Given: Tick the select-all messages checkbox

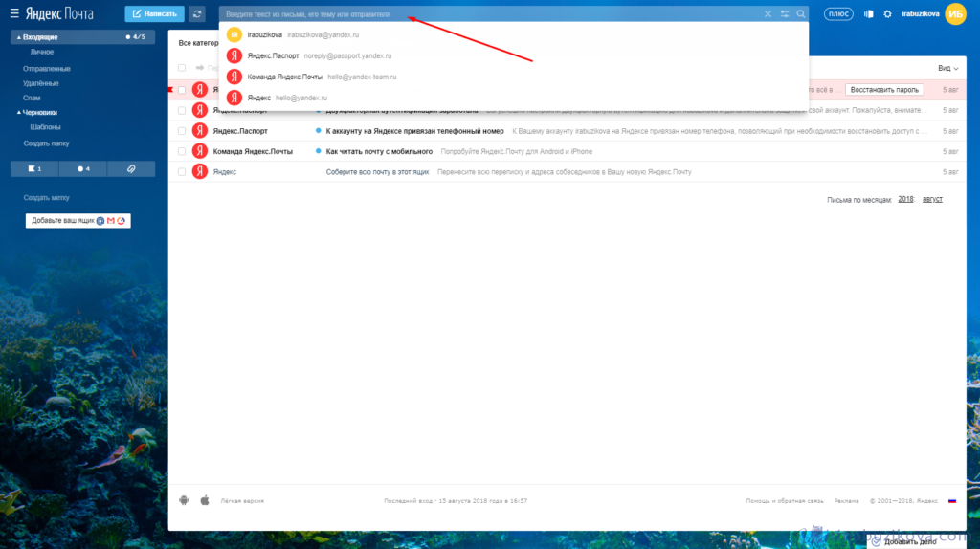Looking at the screenshot, I should (x=182, y=68).
